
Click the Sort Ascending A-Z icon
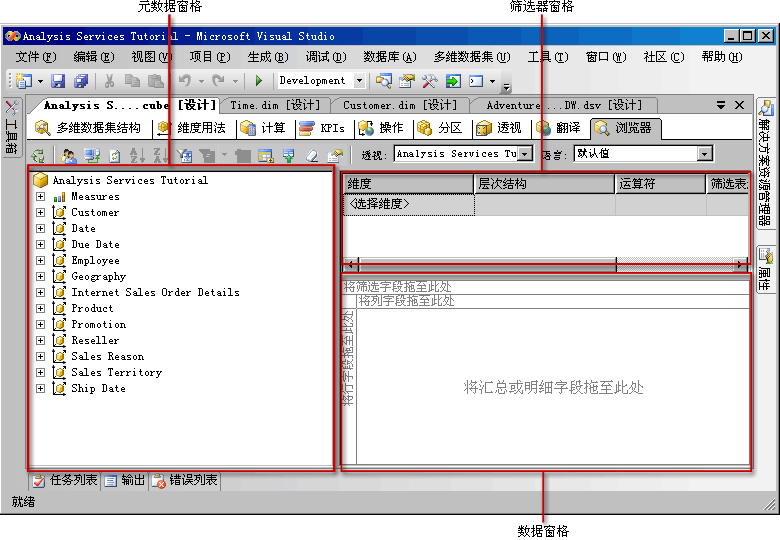tap(137, 156)
